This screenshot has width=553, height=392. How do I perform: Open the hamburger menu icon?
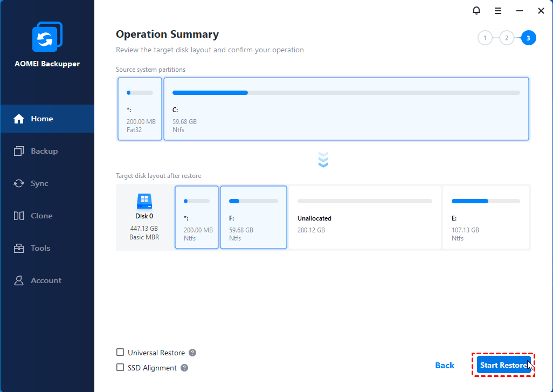498,11
